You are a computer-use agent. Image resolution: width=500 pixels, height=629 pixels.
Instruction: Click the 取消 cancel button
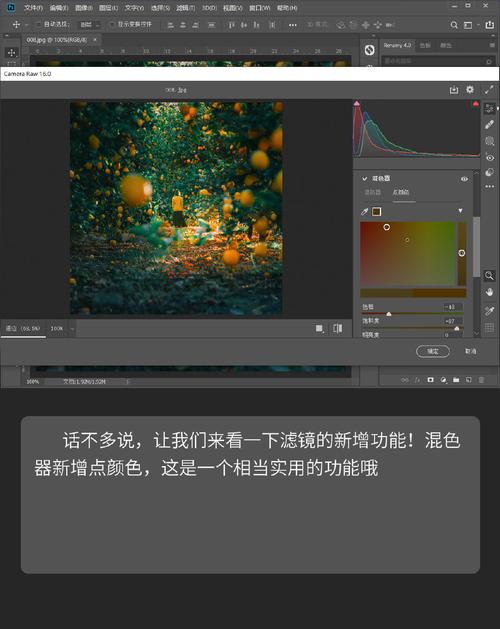(x=470, y=351)
